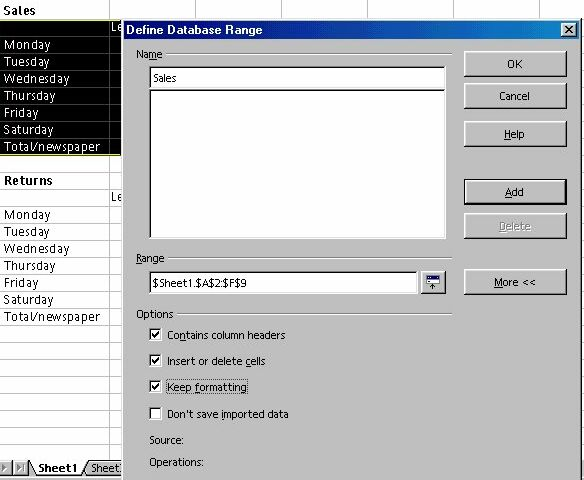Click the scroll-to-last-sheet arrow icon

[20, 468]
